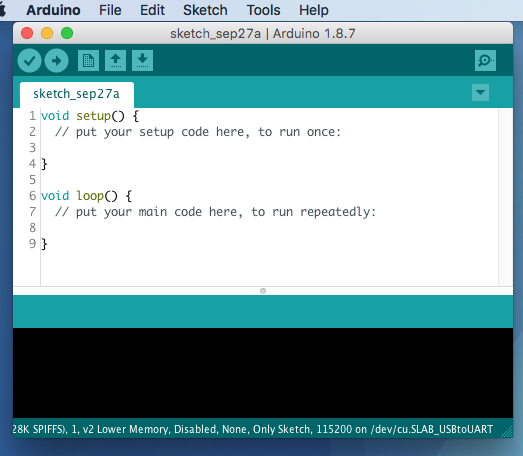Open a sketch using the up-arrow icon
523x456 pixels.
coord(115,61)
